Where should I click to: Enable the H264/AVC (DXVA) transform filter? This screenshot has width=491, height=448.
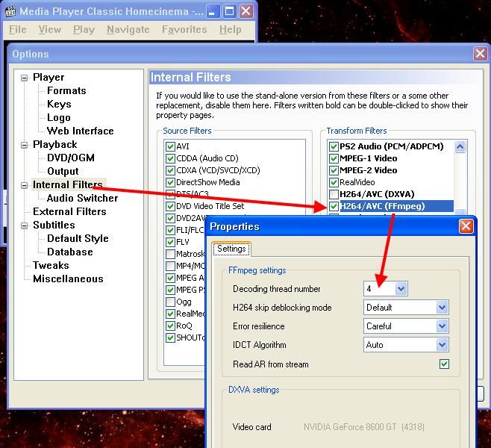click(x=334, y=194)
